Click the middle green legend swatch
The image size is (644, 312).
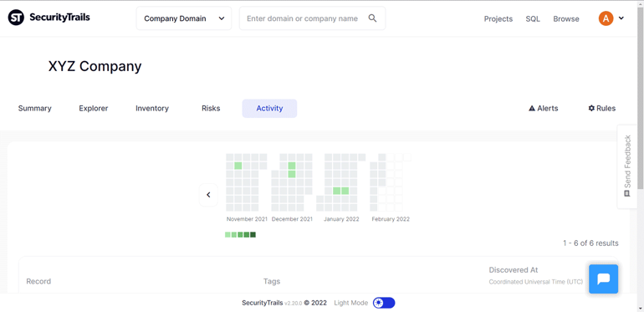pos(240,235)
